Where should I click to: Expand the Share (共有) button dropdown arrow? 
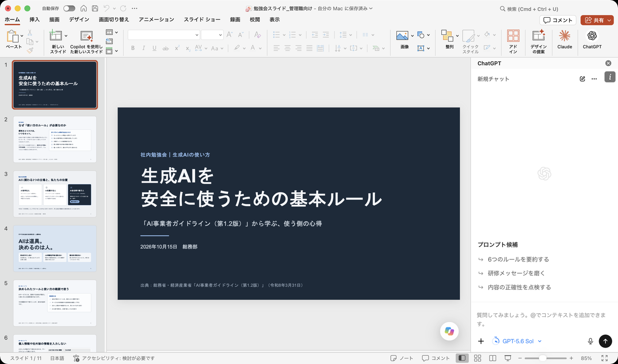pyautogui.click(x=610, y=20)
